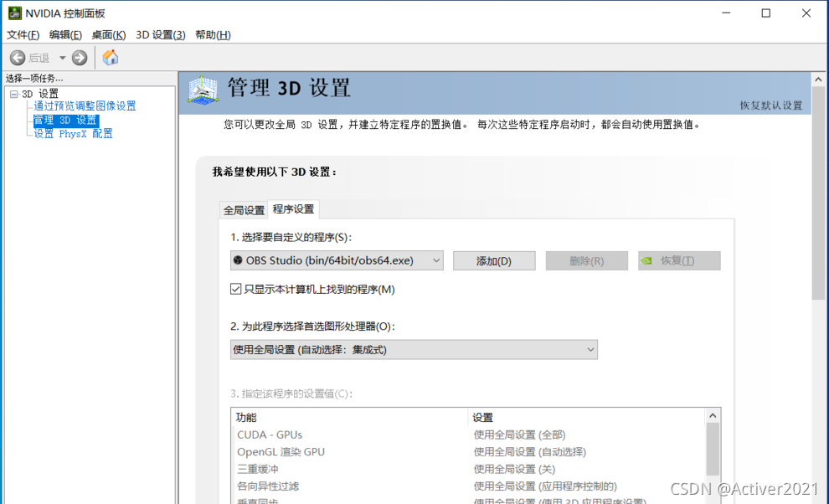Click 使用全局设置 (自动选择) value
This screenshot has width=829, height=504.
coord(530,452)
